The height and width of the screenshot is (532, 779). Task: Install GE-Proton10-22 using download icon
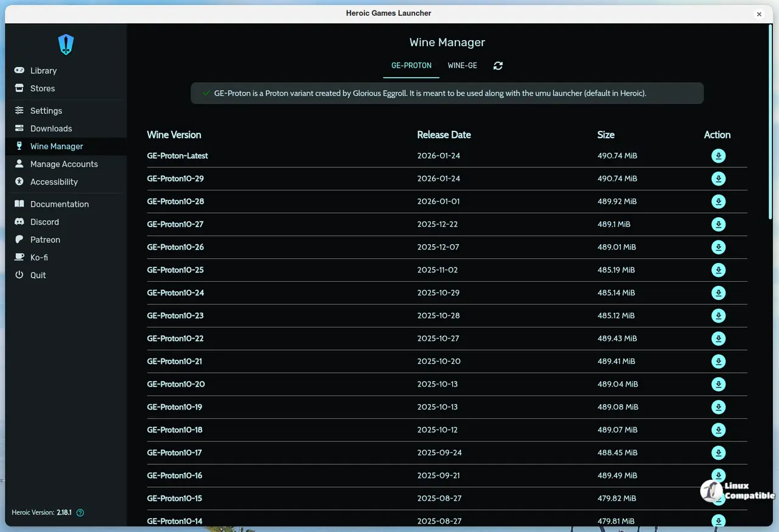(718, 338)
